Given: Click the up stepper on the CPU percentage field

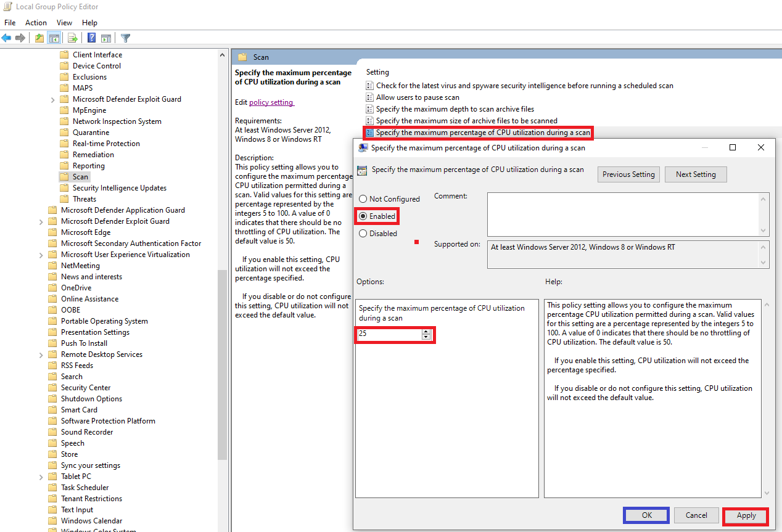Looking at the screenshot, I should 426,332.
